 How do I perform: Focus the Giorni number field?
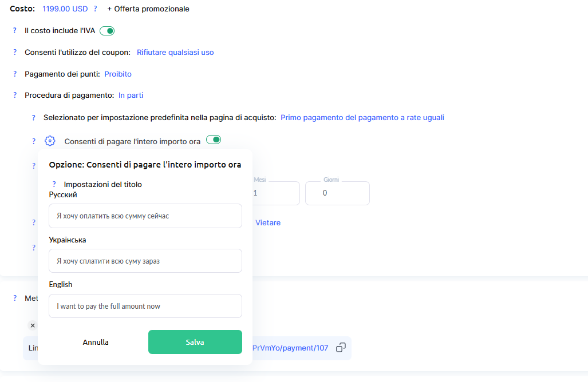(337, 193)
